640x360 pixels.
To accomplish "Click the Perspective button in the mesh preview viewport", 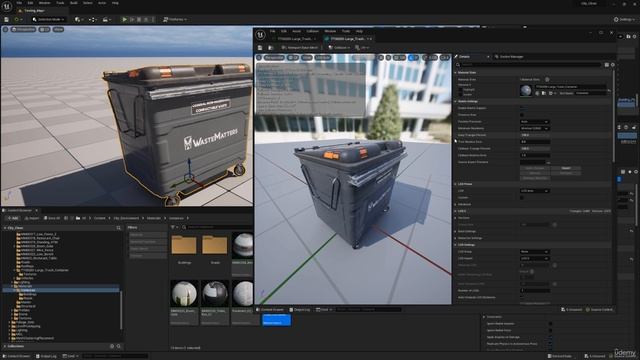I will [274, 58].
